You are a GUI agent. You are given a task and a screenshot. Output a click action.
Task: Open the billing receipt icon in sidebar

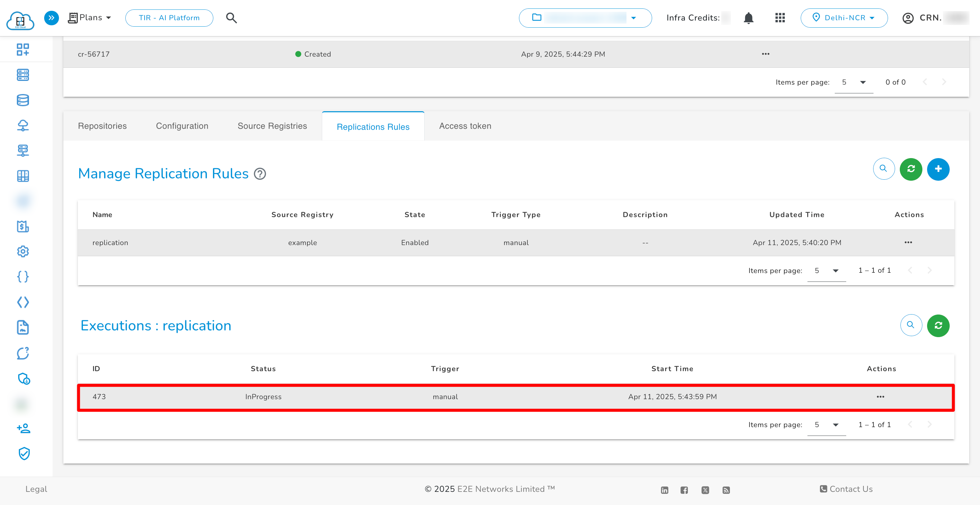tap(23, 227)
